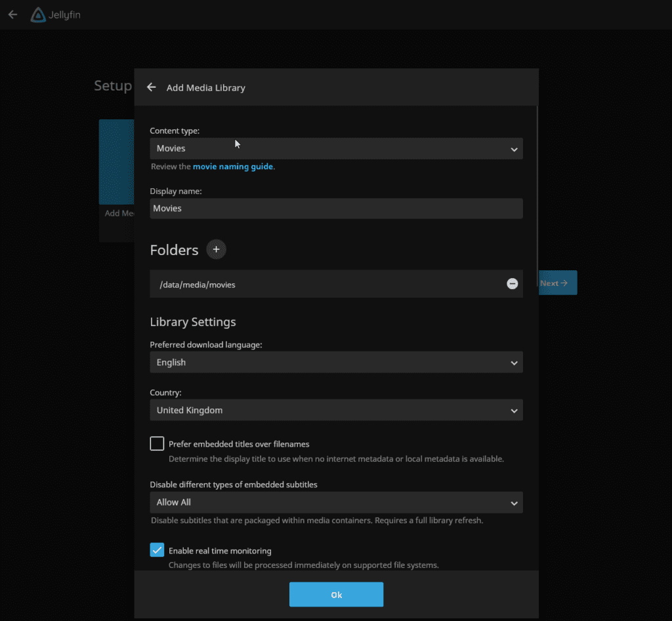This screenshot has width=672, height=621.
Task: Confirm with the Ok button
Action: [336, 595]
